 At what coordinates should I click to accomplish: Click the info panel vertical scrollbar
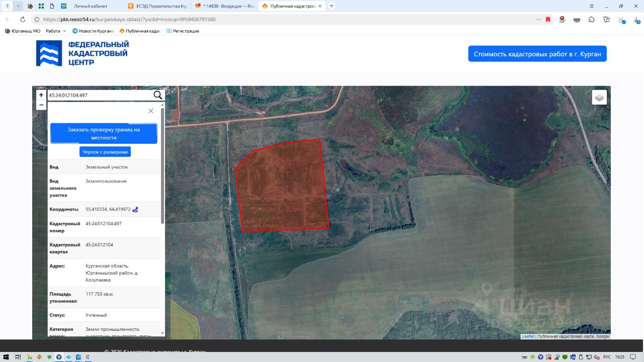click(162, 166)
